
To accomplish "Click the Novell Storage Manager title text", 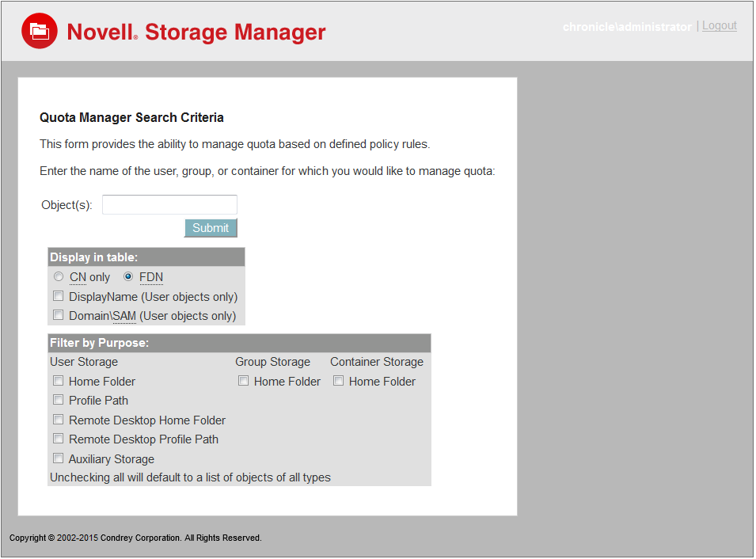I will coord(196,32).
